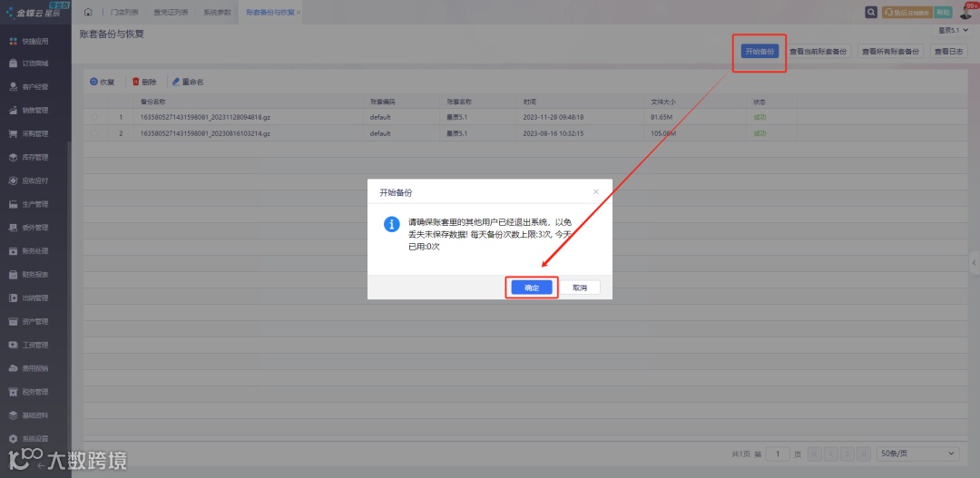This screenshot has height=478, width=980.
Task: Click time cell 2023-11-28 09:48:18
Action: click(x=554, y=117)
